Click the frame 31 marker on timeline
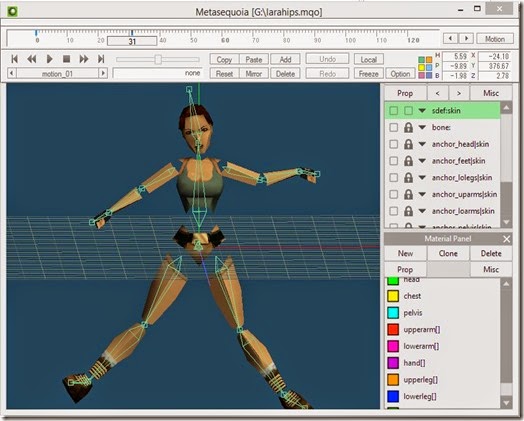This screenshot has height=421, width=524. (x=132, y=33)
